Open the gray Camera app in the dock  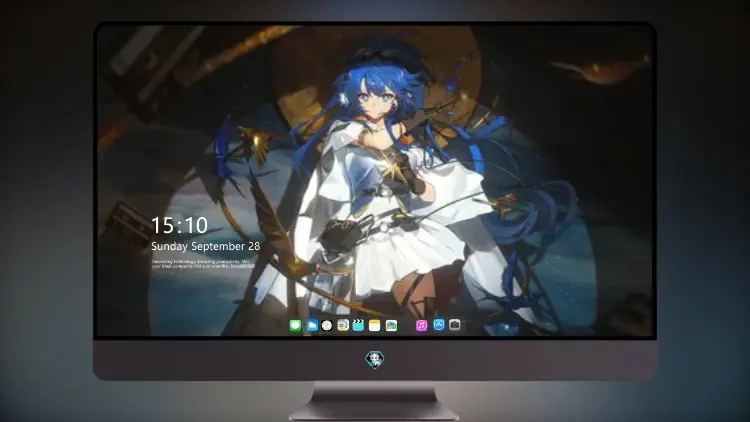coord(455,325)
